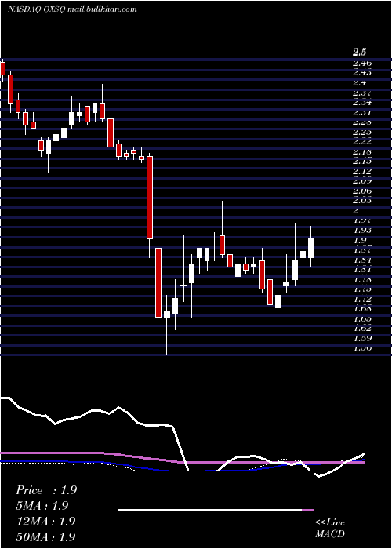The height and width of the screenshot is (549, 392).
Task: Click the last white candlestick on the right
Action: click(x=310, y=248)
